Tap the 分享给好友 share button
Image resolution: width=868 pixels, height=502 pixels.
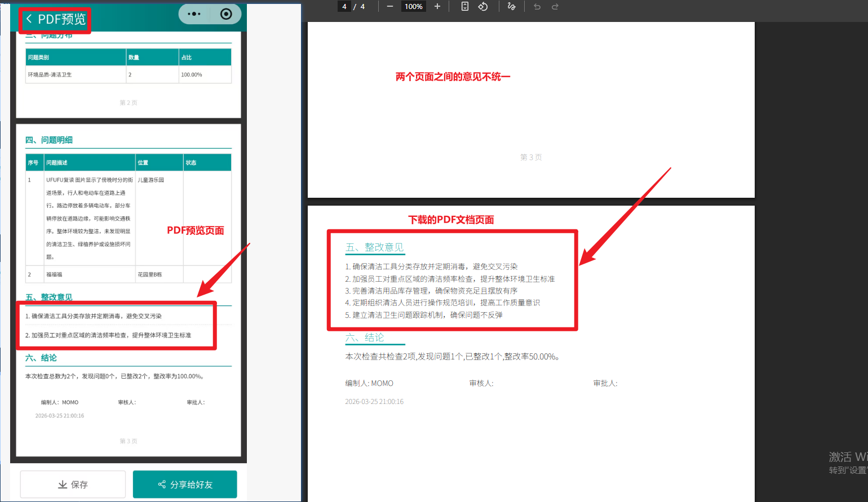184,484
